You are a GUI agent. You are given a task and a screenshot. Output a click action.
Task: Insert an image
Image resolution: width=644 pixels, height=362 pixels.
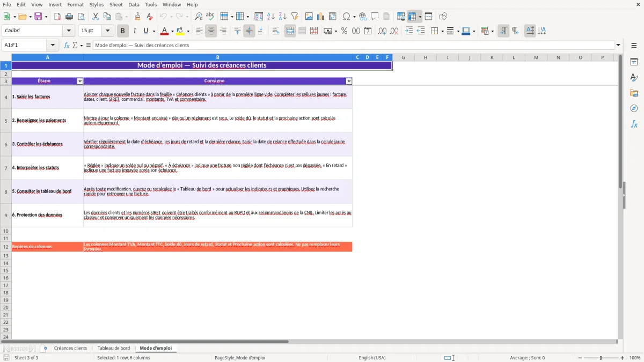pos(309,17)
